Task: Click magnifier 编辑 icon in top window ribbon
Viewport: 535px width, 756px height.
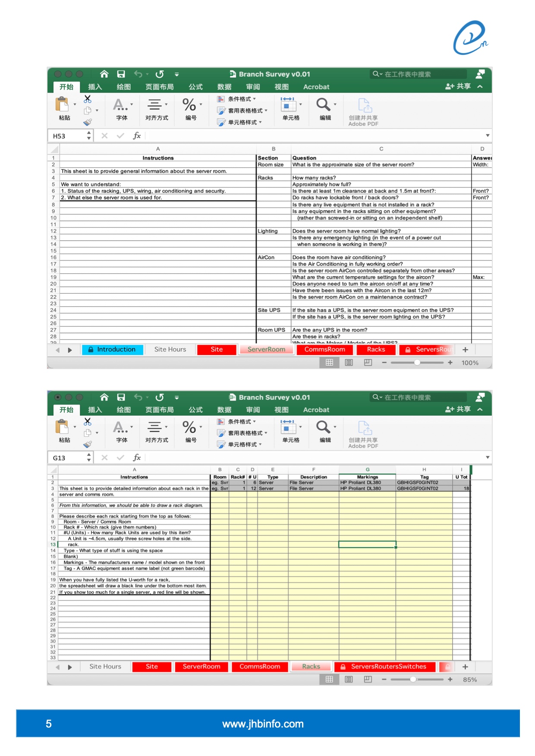Action: point(323,104)
